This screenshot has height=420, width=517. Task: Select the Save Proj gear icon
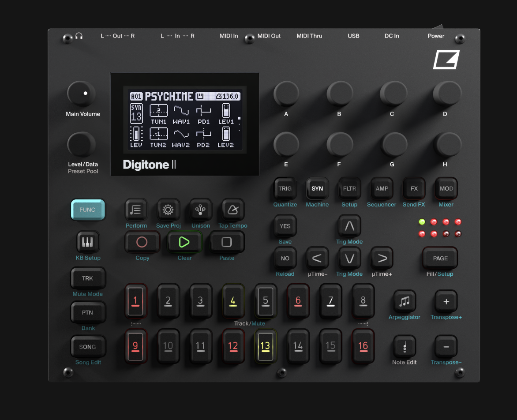click(x=168, y=210)
